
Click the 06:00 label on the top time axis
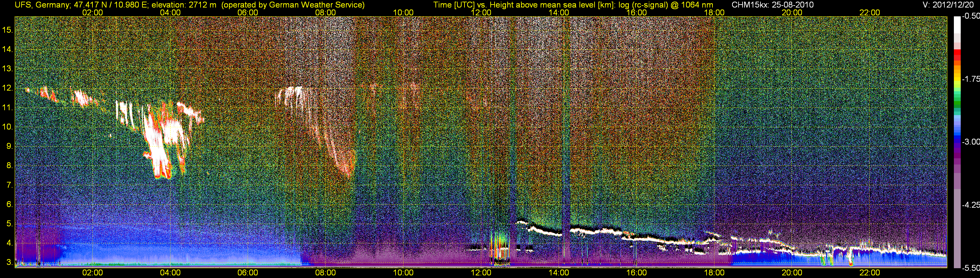click(248, 12)
